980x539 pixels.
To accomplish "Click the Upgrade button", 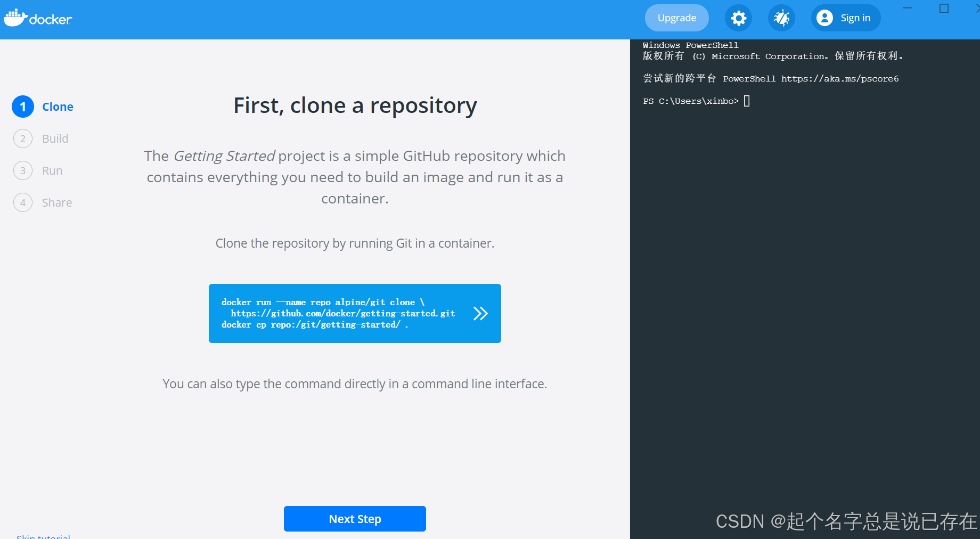I will [676, 18].
